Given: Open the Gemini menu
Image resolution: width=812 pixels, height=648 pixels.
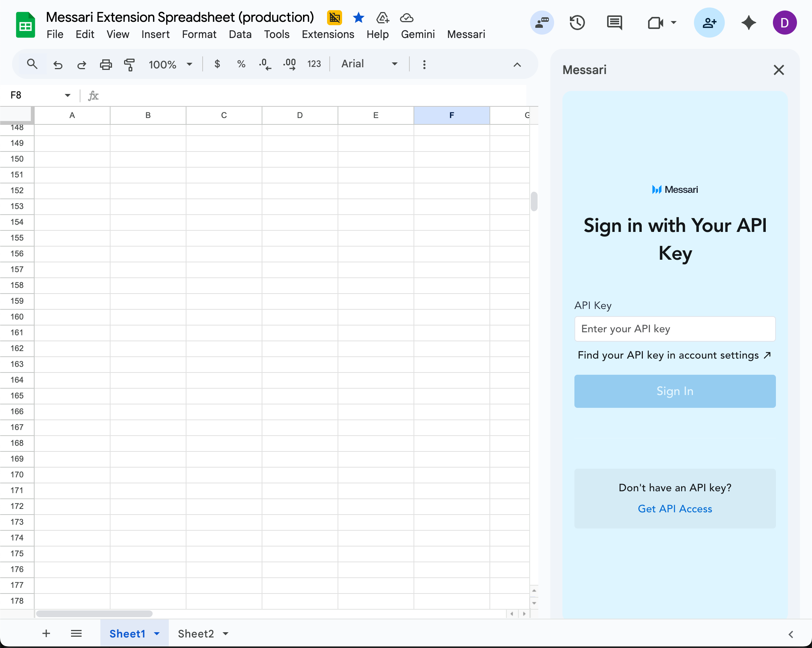Looking at the screenshot, I should coord(418,34).
